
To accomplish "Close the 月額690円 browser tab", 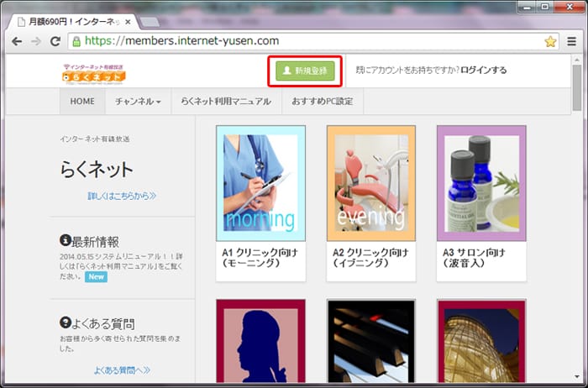I will (x=128, y=22).
